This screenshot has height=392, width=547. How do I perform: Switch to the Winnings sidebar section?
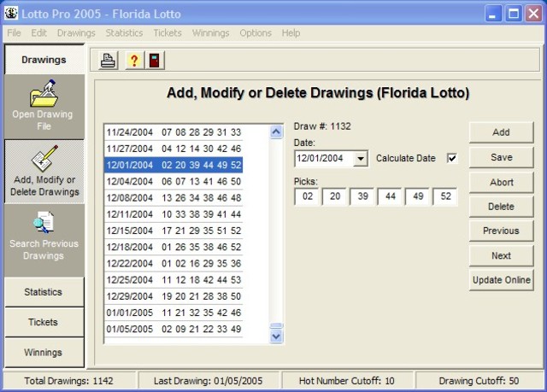tap(44, 352)
